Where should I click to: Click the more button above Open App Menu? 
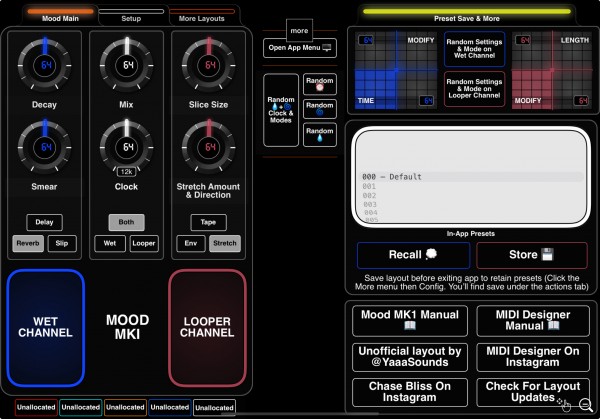tap(299, 30)
